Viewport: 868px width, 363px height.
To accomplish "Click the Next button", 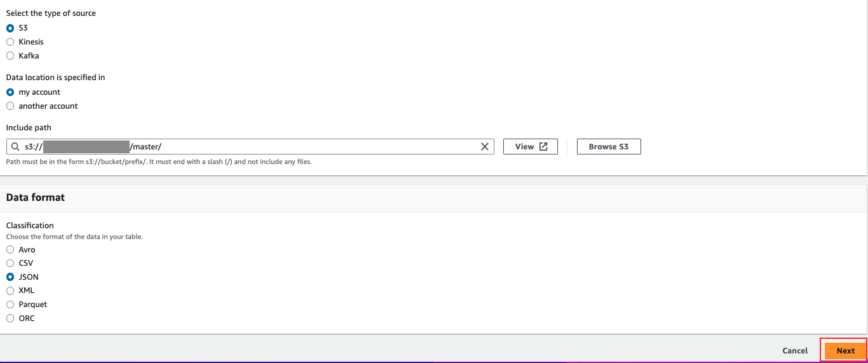I will 846,350.
